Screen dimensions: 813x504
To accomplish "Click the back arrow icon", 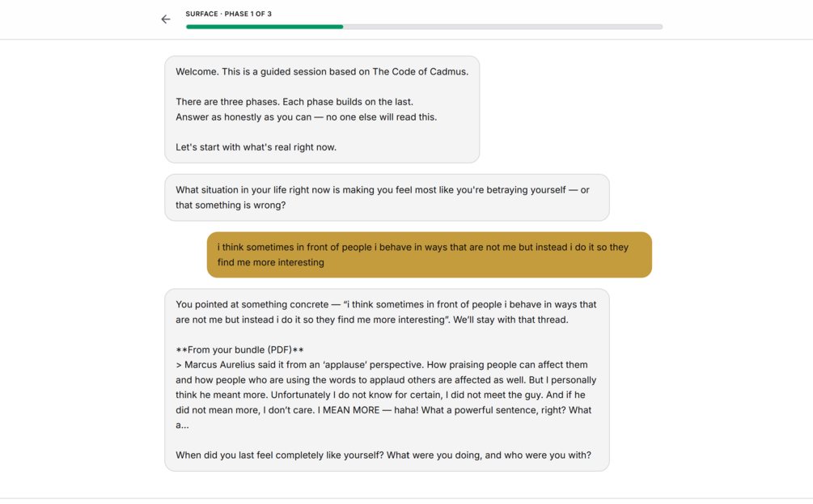I will click(x=166, y=19).
